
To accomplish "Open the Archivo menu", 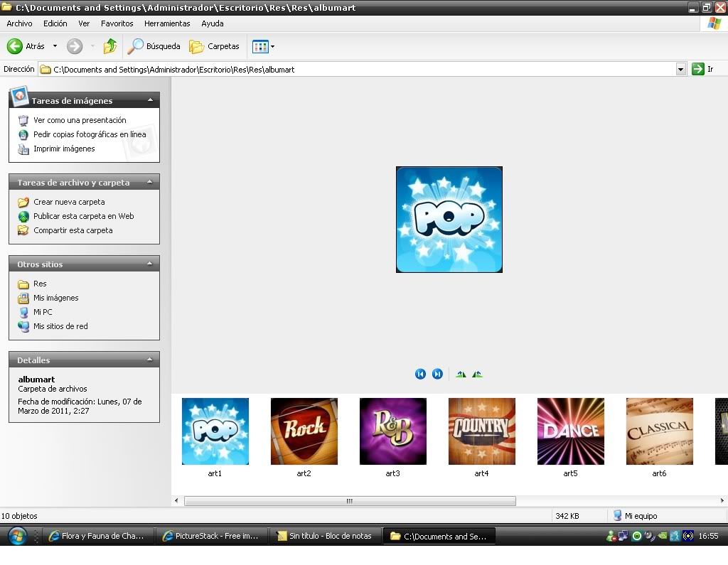I will 19,23.
